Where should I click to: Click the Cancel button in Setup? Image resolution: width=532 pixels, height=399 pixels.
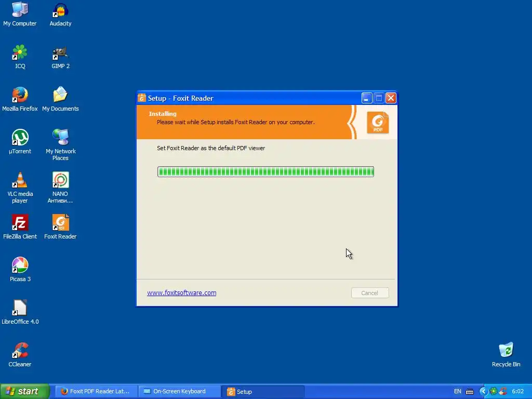[370, 293]
